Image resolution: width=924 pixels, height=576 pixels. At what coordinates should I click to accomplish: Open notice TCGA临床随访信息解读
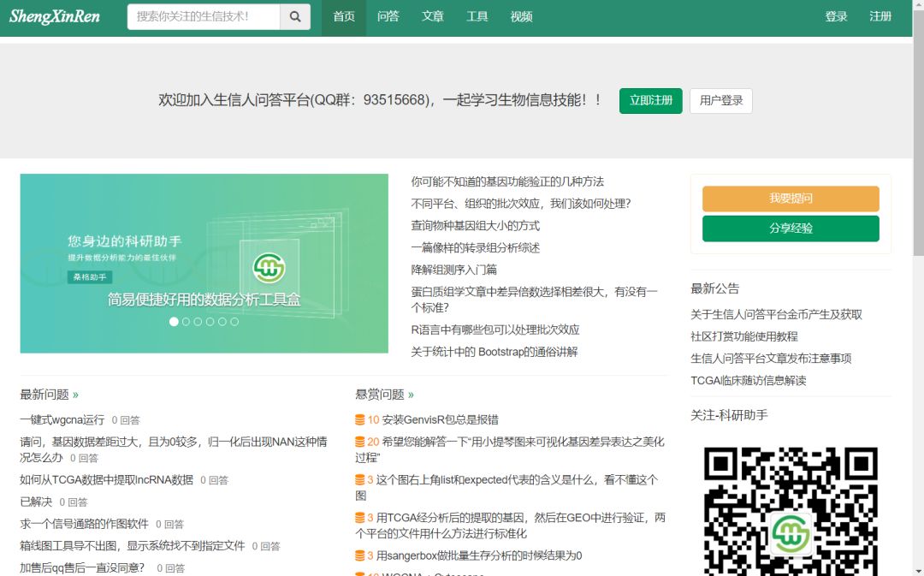(749, 381)
